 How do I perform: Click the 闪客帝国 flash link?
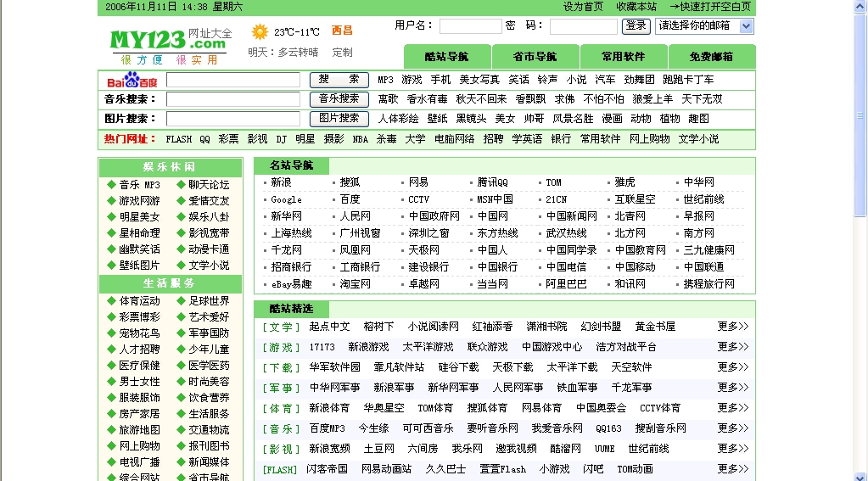[328, 469]
